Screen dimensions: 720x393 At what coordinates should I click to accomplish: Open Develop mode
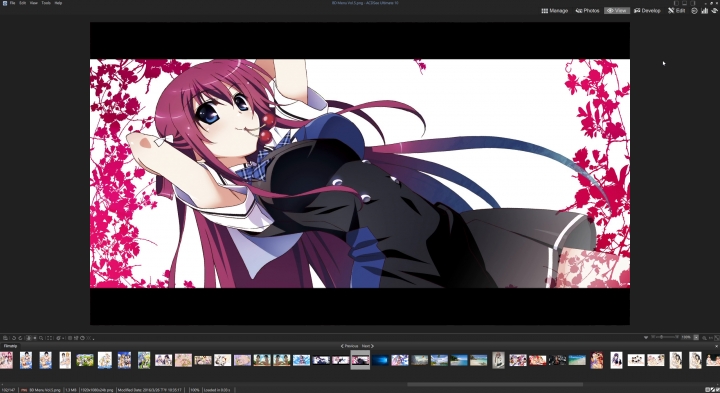click(647, 11)
